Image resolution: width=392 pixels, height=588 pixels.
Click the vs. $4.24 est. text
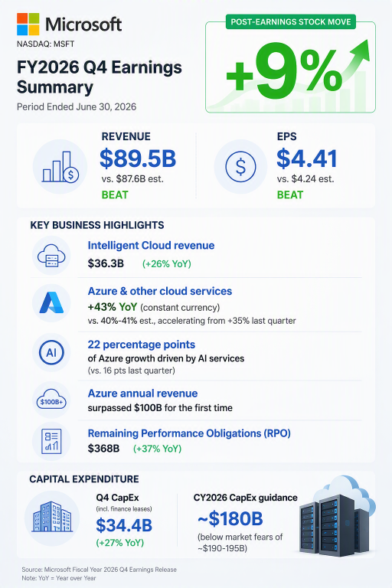click(x=305, y=179)
